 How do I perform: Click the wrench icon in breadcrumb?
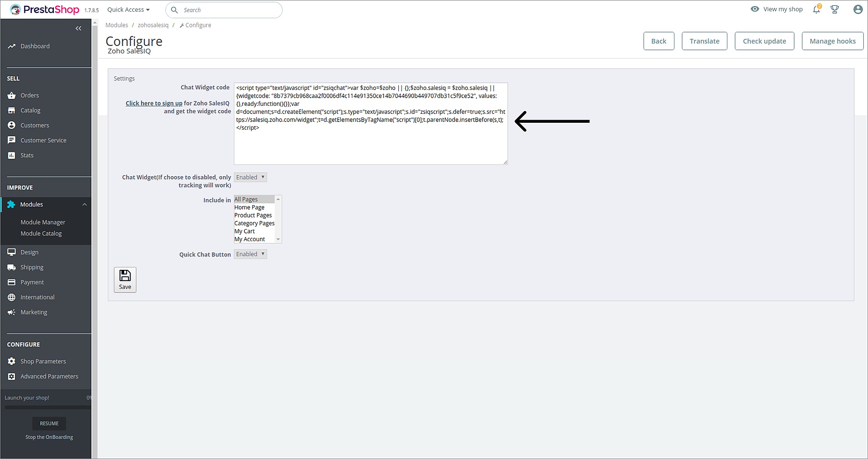[182, 26]
